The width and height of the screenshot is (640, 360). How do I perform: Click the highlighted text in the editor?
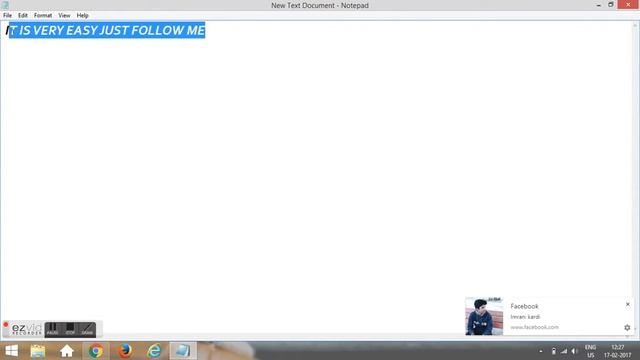tap(107, 30)
